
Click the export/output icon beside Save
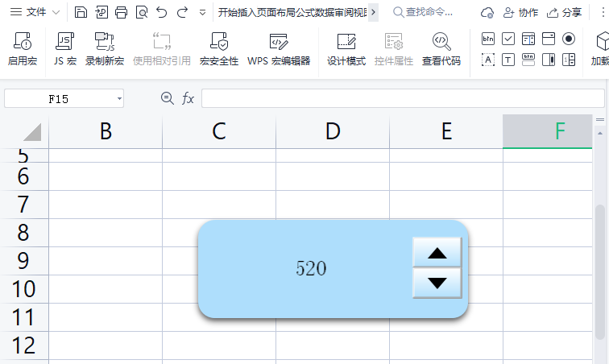point(101,12)
